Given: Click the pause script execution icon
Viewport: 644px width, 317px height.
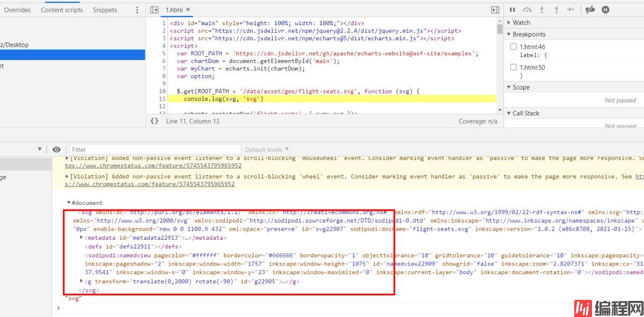Looking at the screenshot, I should 513,10.
